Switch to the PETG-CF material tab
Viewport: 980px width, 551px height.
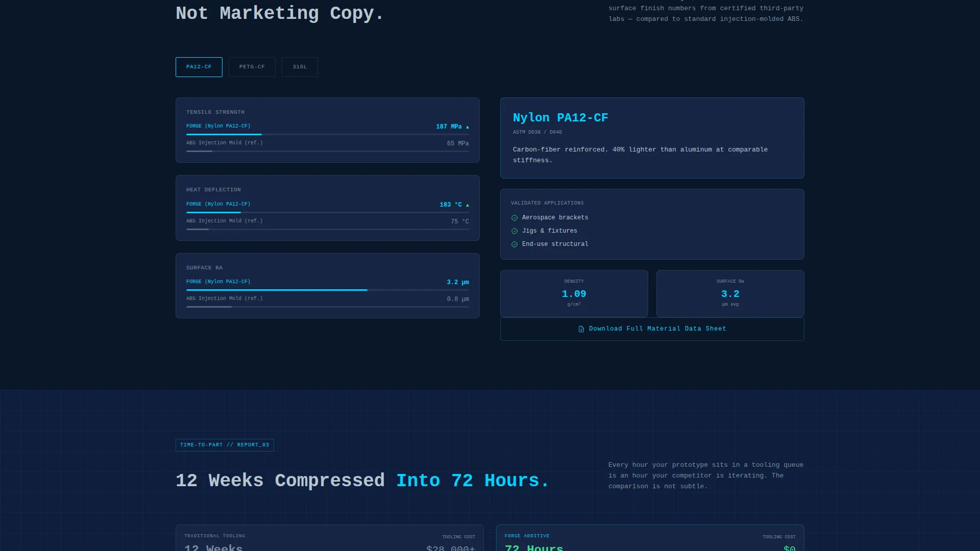[252, 67]
